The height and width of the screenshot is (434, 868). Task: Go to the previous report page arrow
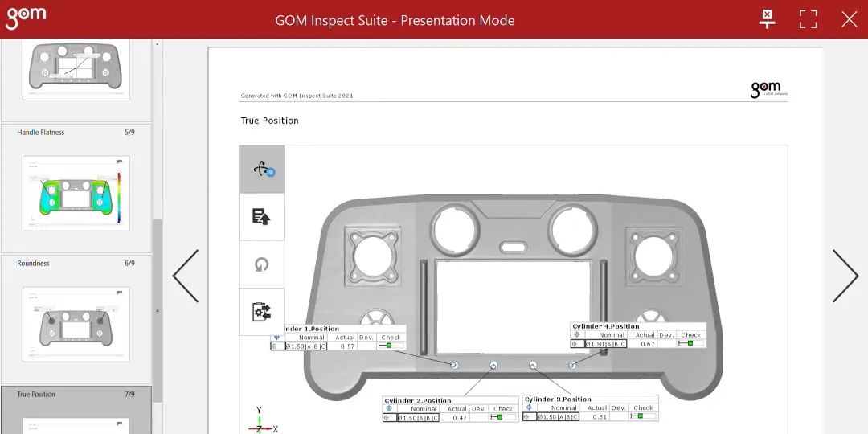[x=186, y=276]
